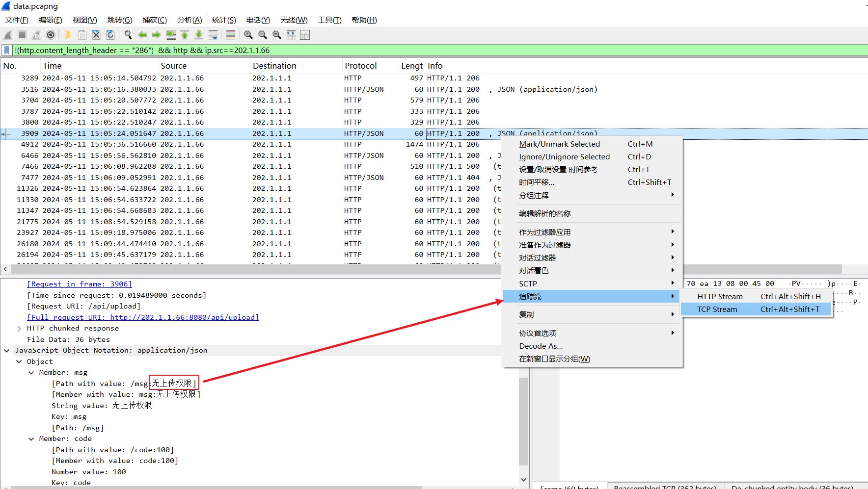Follow the Request in frame: 3906 link
The width and height of the screenshot is (868, 489).
[80, 284]
